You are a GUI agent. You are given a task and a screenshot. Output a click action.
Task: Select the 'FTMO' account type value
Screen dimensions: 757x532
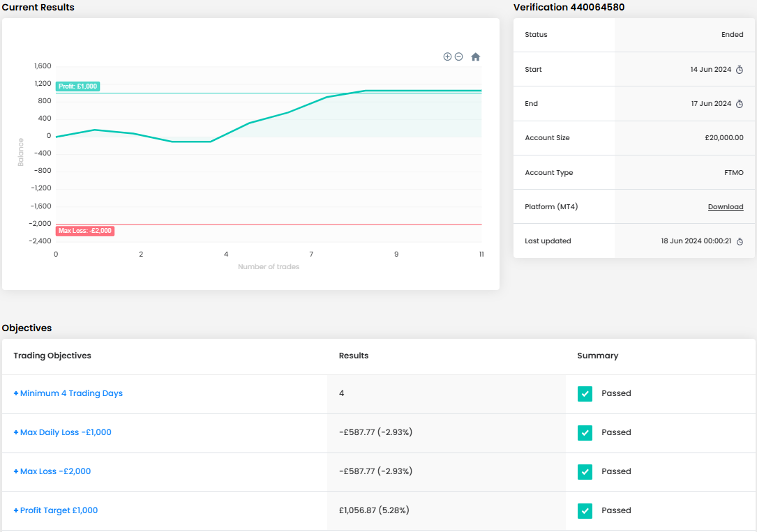click(734, 173)
